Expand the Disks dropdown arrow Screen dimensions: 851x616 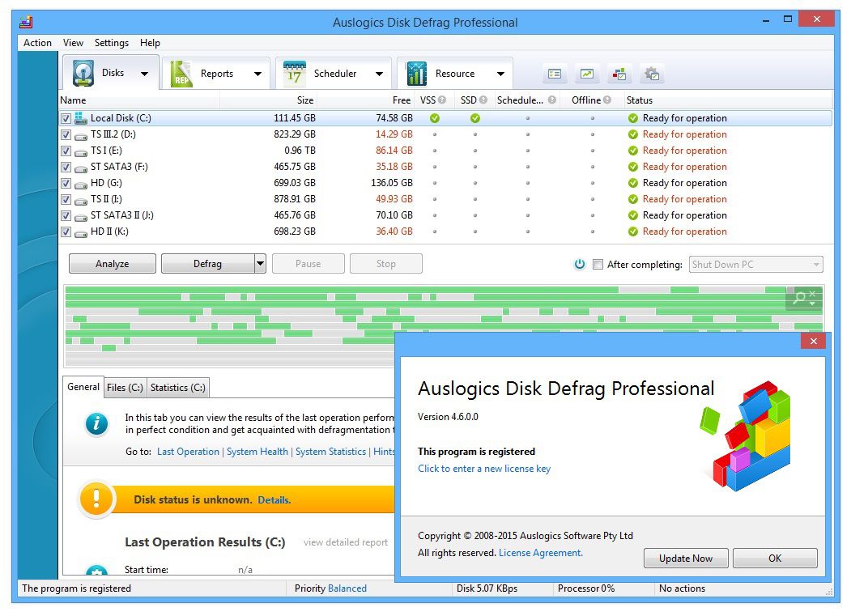pos(144,74)
